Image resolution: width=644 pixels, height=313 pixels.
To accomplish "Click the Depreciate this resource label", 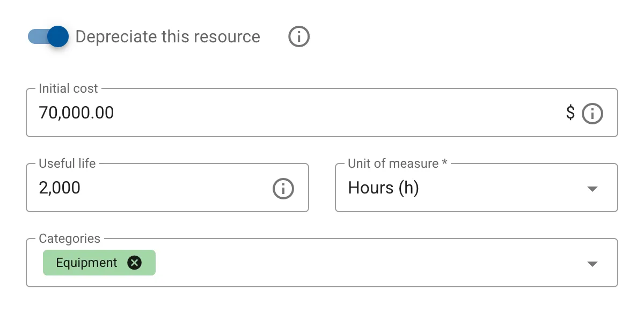I will [167, 36].
